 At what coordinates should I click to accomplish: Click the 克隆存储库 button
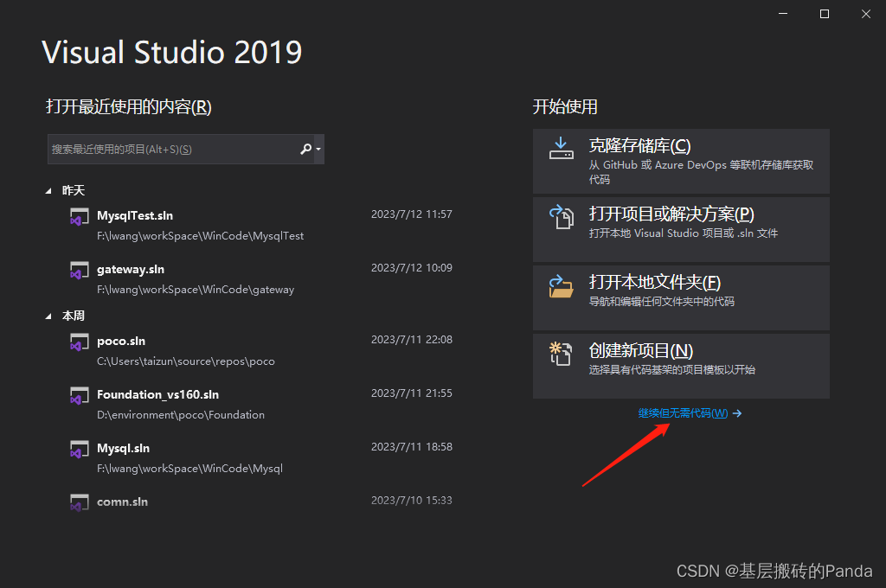(681, 161)
